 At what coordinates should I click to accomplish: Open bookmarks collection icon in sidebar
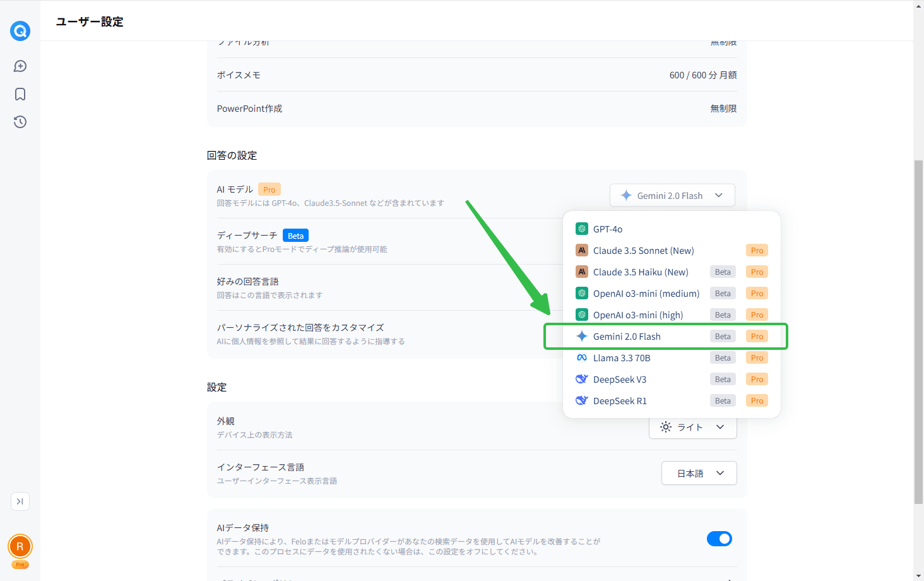coord(20,94)
